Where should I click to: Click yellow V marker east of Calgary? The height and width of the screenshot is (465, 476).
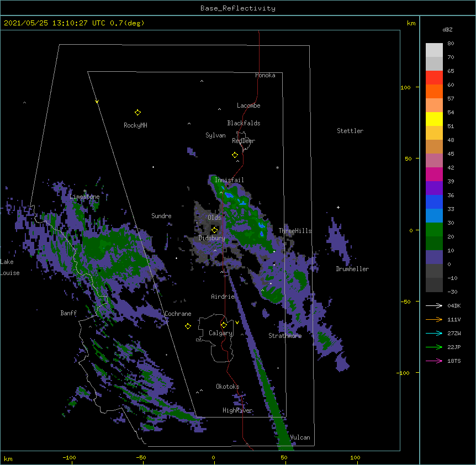tap(237, 323)
